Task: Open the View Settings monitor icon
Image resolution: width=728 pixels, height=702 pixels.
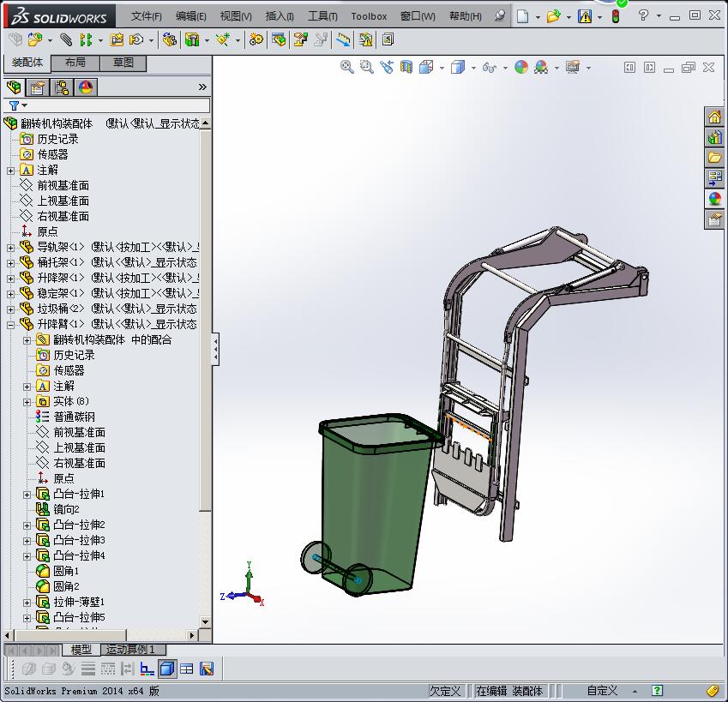Action: tap(573, 67)
